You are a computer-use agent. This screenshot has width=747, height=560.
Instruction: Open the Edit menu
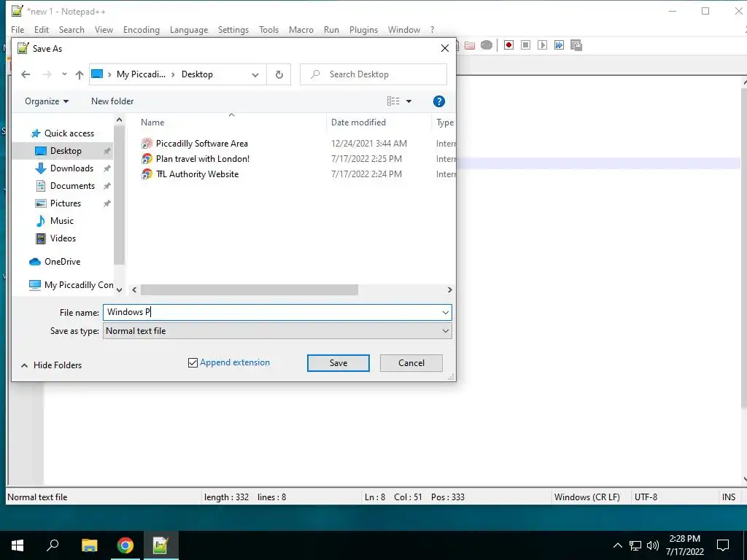pyautogui.click(x=42, y=29)
